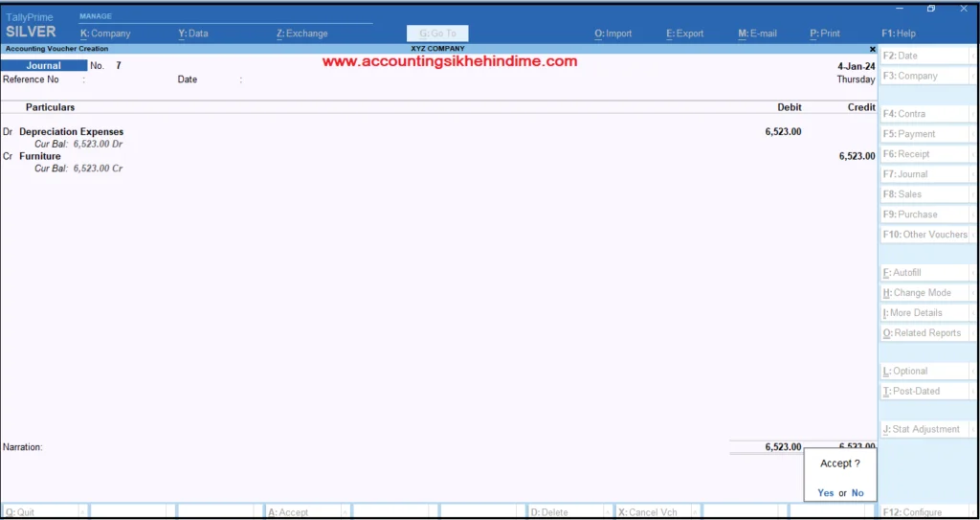980x520 pixels.
Task: Expand the arrow beside Q: Quit
Action: [83, 512]
